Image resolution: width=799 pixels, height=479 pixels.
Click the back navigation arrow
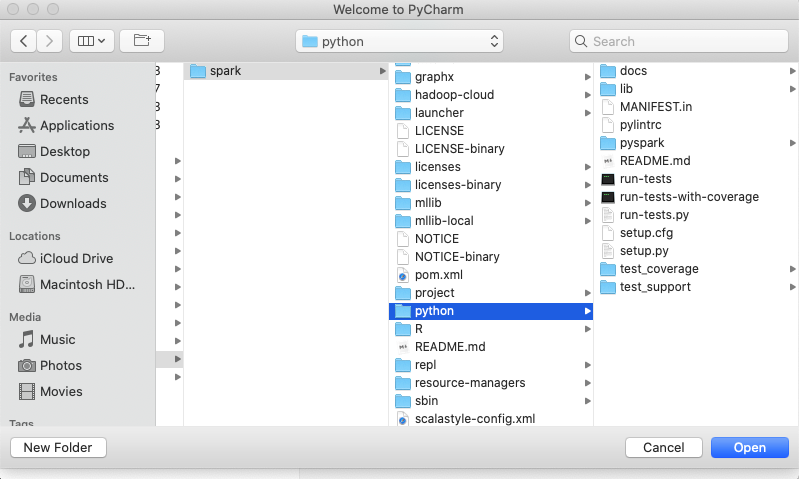24,41
